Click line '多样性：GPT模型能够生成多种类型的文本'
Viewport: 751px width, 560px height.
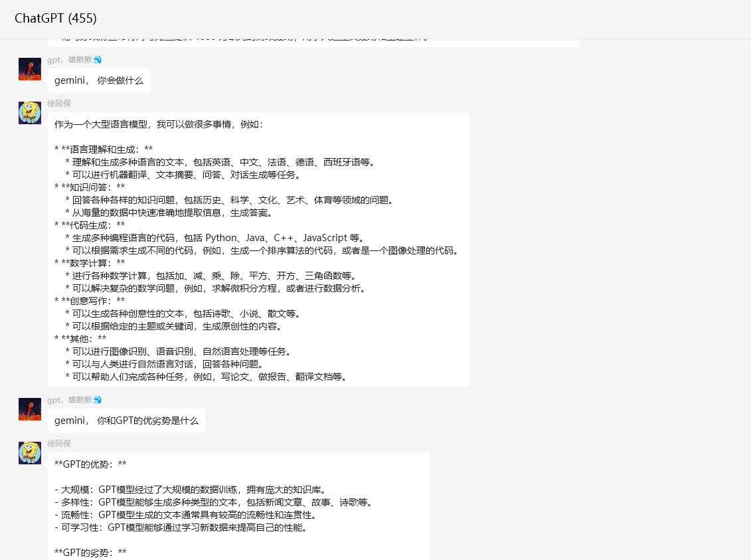click(x=214, y=502)
